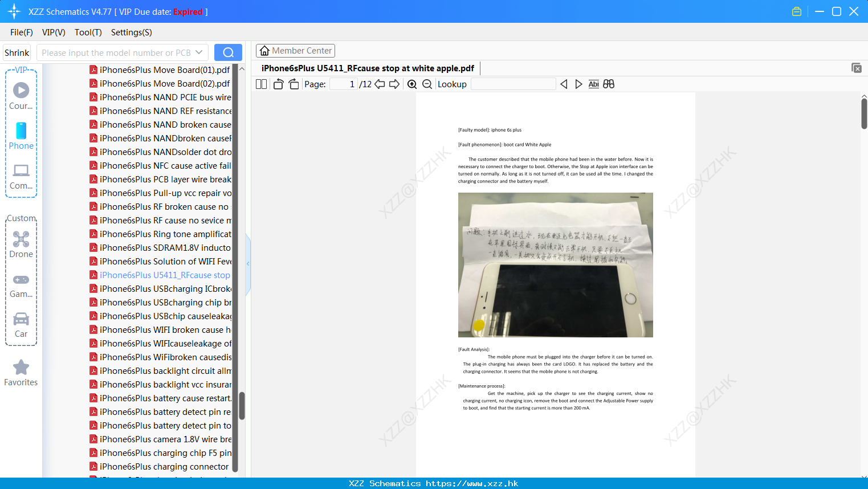Rotate page counterclockwise
This screenshot has width=868, height=489.
[x=278, y=84]
